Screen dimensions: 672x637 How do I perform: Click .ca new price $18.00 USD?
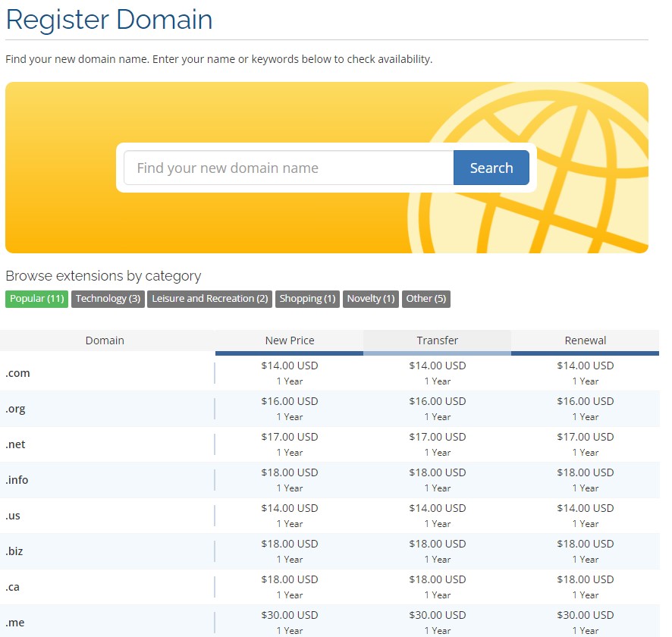tap(290, 579)
